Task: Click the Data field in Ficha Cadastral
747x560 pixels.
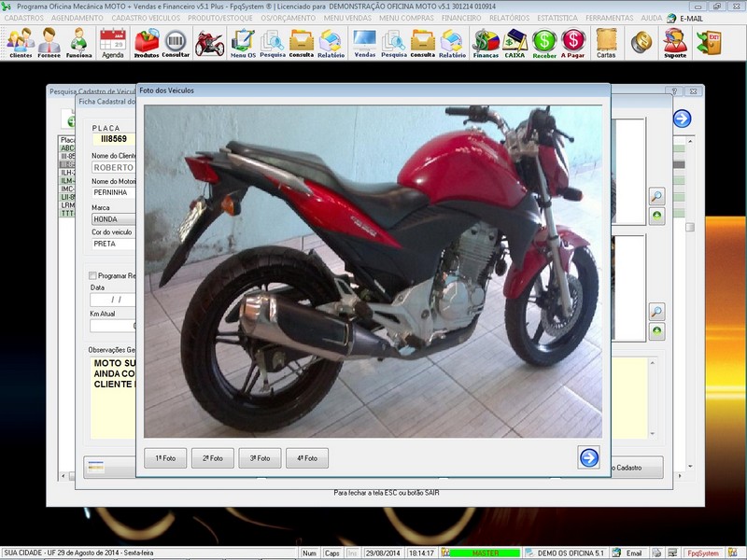Action: point(113,300)
